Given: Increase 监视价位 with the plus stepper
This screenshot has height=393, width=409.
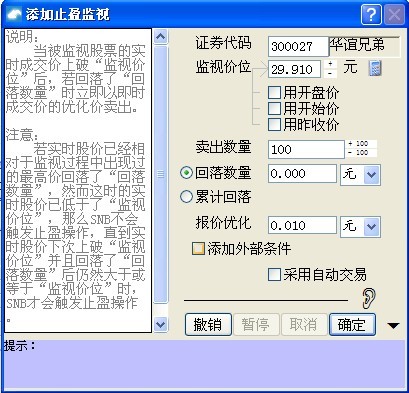Looking at the screenshot, I should click(330, 64).
